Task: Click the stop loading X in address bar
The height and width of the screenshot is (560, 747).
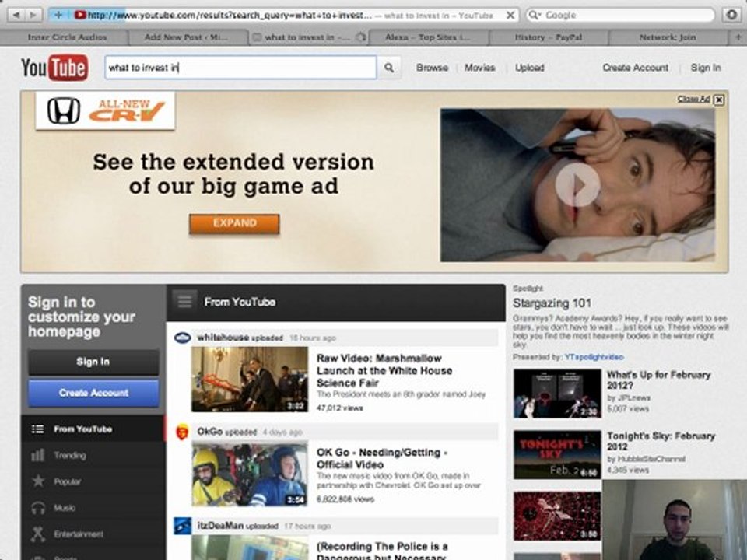Action: [510, 16]
